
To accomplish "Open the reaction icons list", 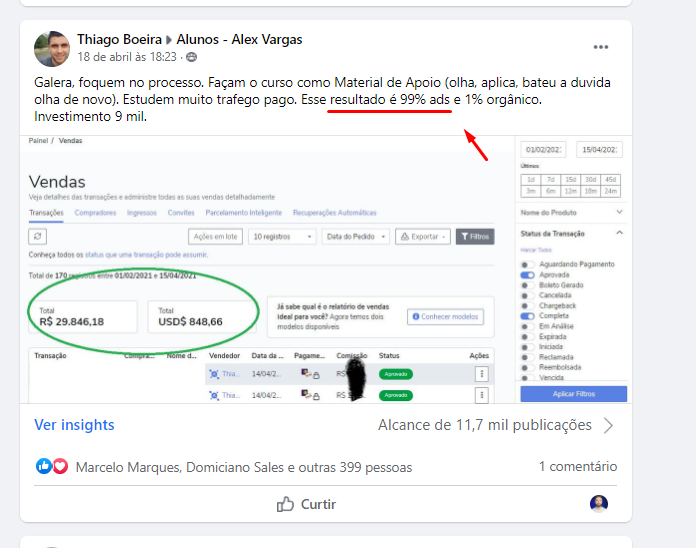I will point(52,466).
